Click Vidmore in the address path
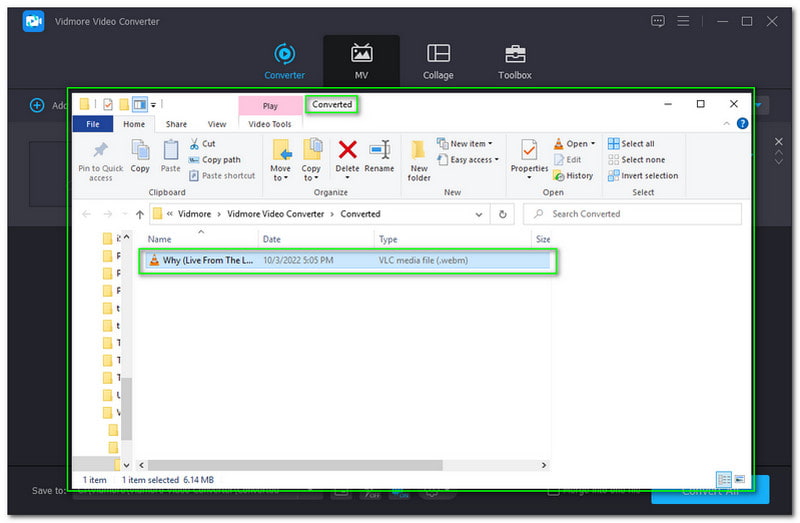This screenshot has width=800, height=523. [194, 214]
